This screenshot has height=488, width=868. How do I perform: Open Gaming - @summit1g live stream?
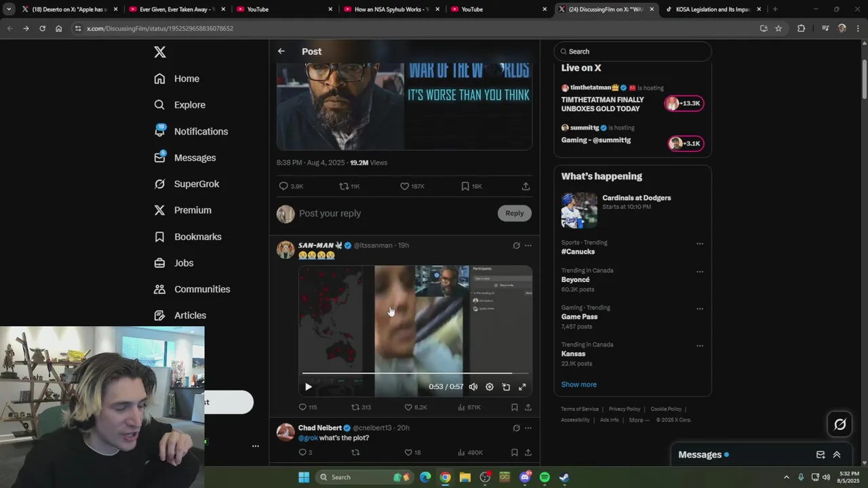(x=596, y=140)
